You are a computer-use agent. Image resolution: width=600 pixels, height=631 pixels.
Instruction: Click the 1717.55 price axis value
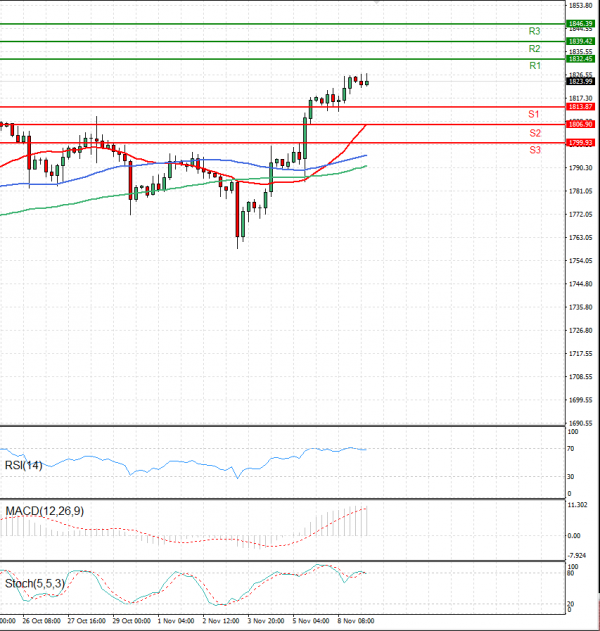581,354
